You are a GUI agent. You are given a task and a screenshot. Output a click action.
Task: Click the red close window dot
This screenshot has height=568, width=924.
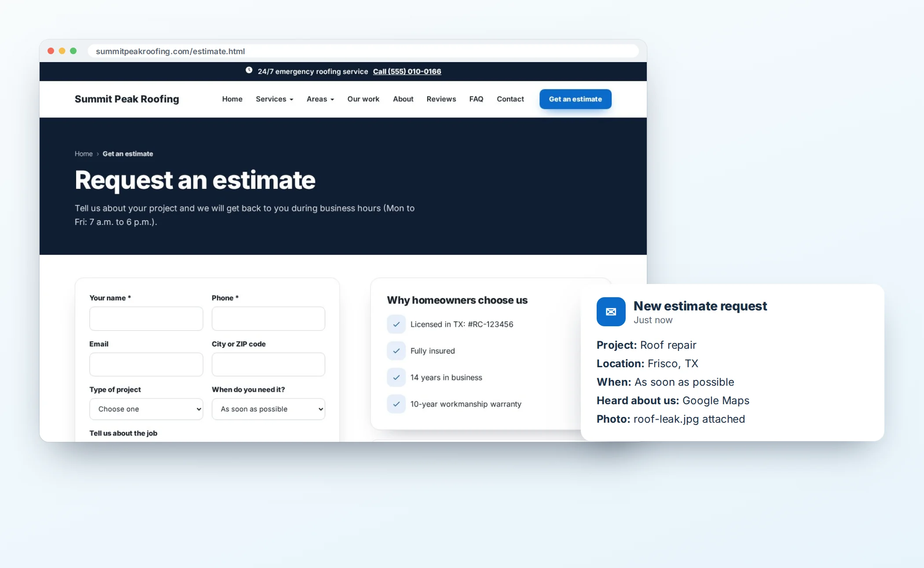[51, 51]
